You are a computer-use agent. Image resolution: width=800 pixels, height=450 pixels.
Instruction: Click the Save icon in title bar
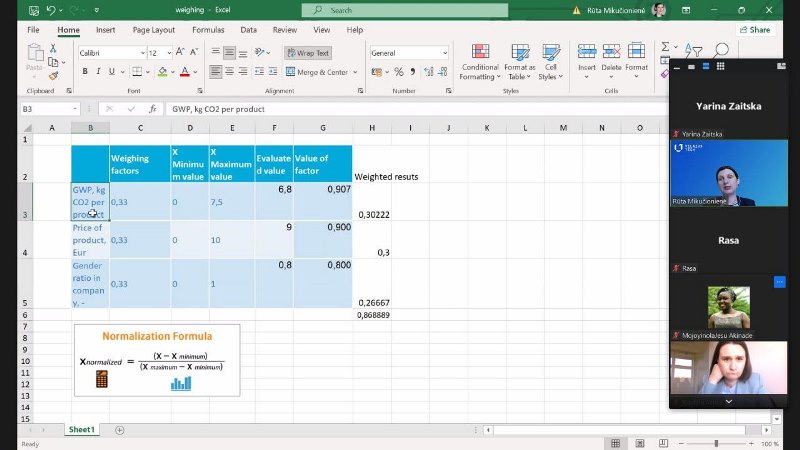[x=34, y=10]
